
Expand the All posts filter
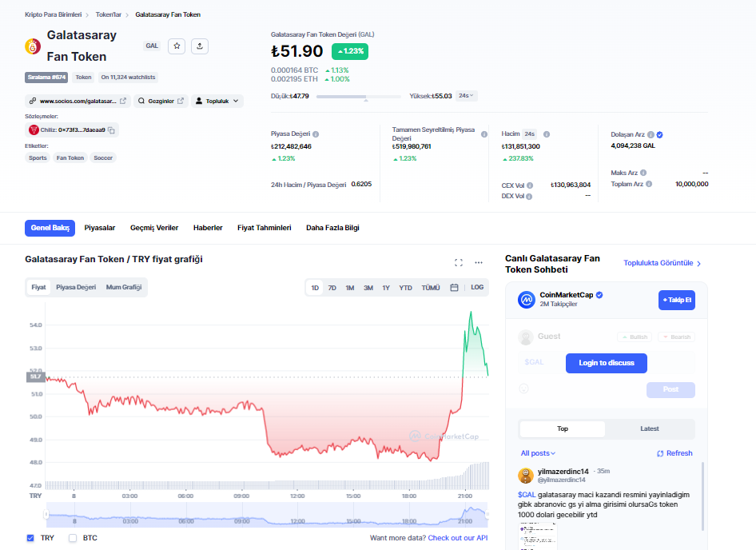[x=538, y=453]
